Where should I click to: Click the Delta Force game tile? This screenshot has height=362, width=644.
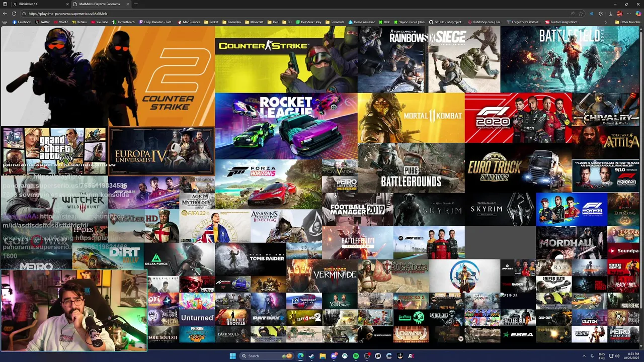179,259
